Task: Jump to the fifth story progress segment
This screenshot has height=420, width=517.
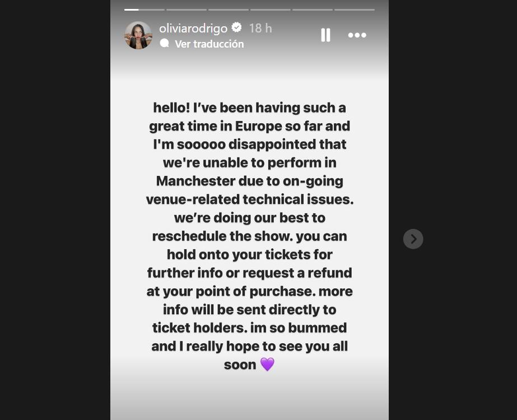Action: tap(312, 10)
